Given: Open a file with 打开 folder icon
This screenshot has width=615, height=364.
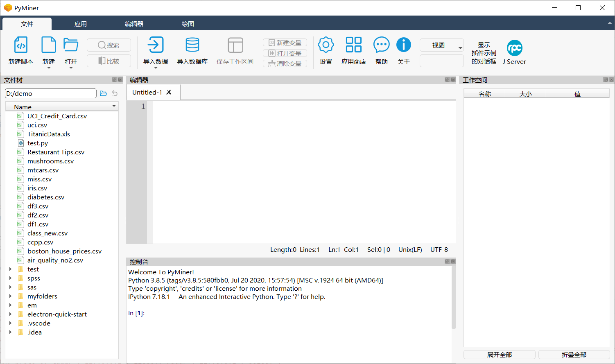Looking at the screenshot, I should [71, 45].
